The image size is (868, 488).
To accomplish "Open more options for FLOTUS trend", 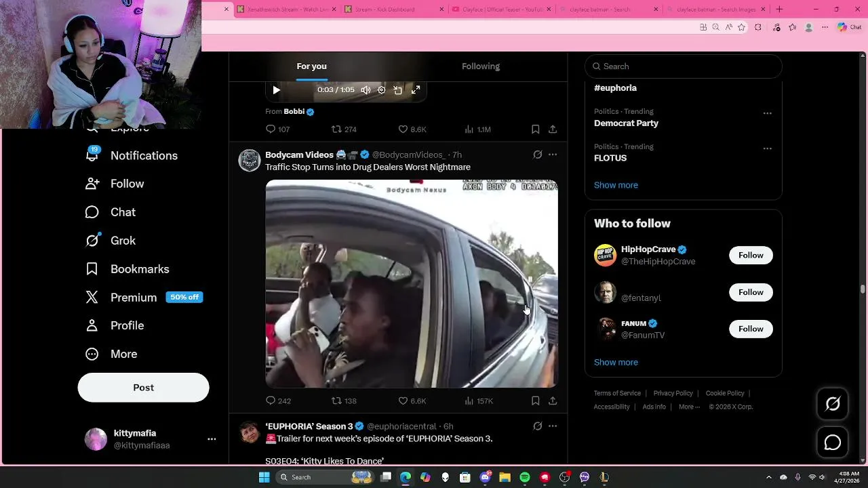I will click(767, 148).
